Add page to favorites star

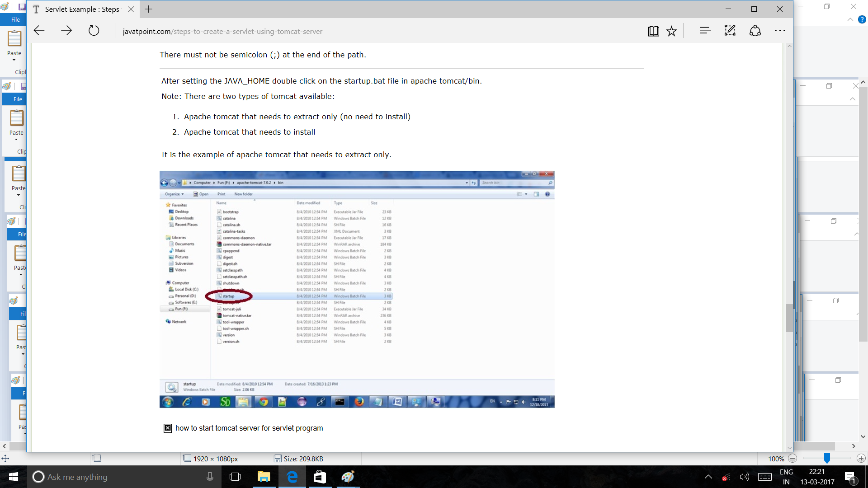[x=672, y=31]
